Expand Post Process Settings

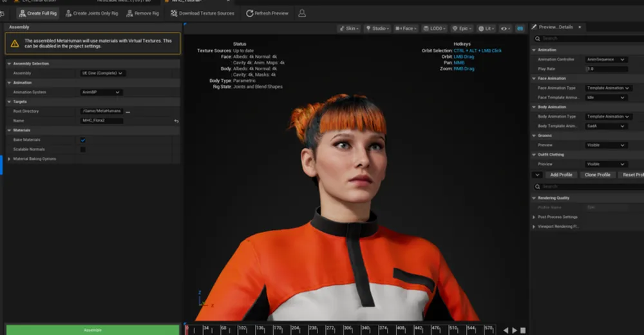click(534, 217)
